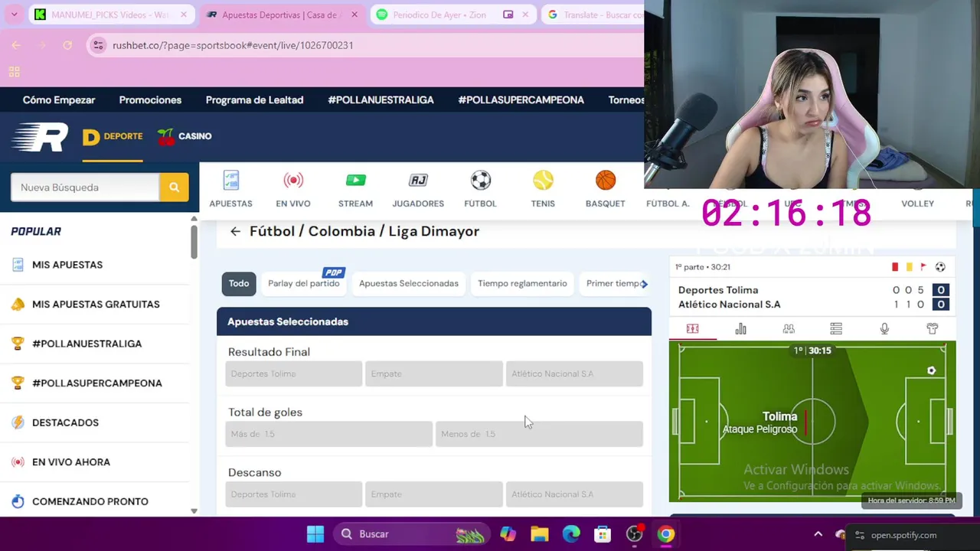Open the Rushbet R logo home
Screen dimensions: 980x551
[40, 137]
